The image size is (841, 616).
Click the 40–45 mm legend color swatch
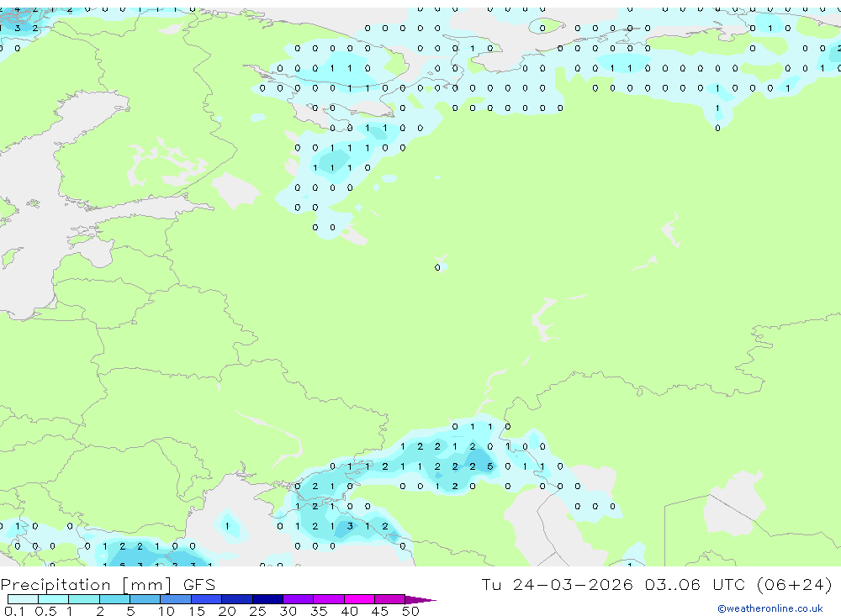(x=359, y=599)
